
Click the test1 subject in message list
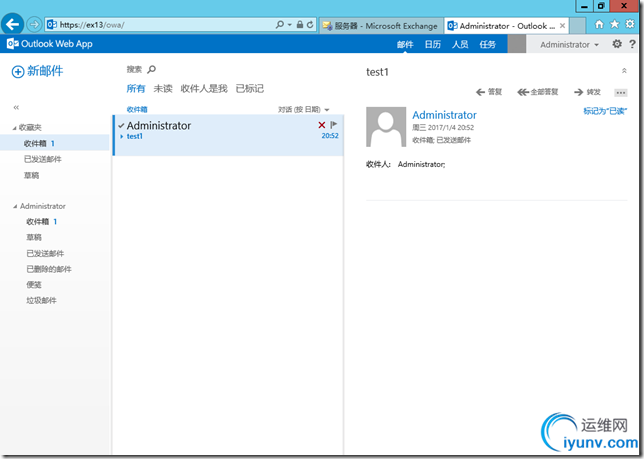135,136
